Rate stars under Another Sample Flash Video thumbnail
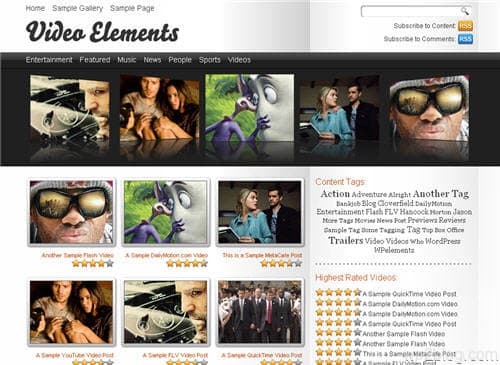 point(93,264)
